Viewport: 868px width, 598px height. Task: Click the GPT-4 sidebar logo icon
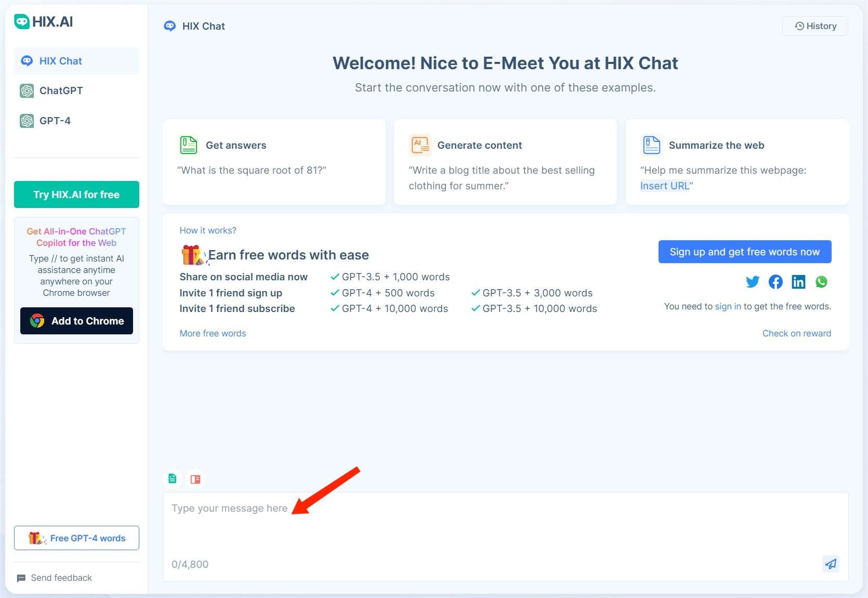27,121
